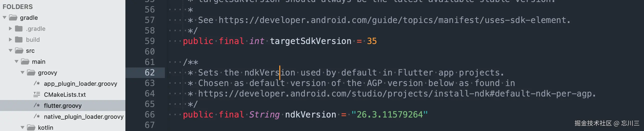The image size is (644, 131).
Task: Click the native_plugin_loader.groovy source file icon
Action: click(x=37, y=116)
